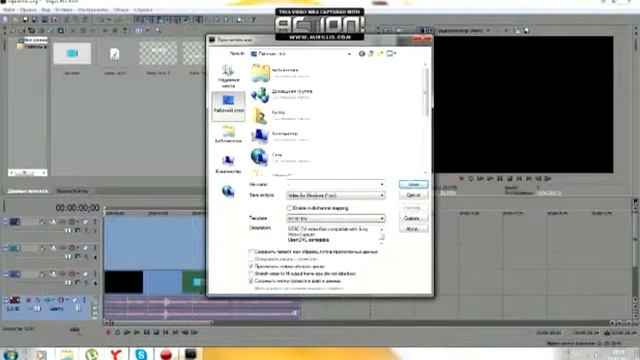Open the Template dropdown
Screen dimensions: 640x360
pyautogui.click(x=336, y=218)
